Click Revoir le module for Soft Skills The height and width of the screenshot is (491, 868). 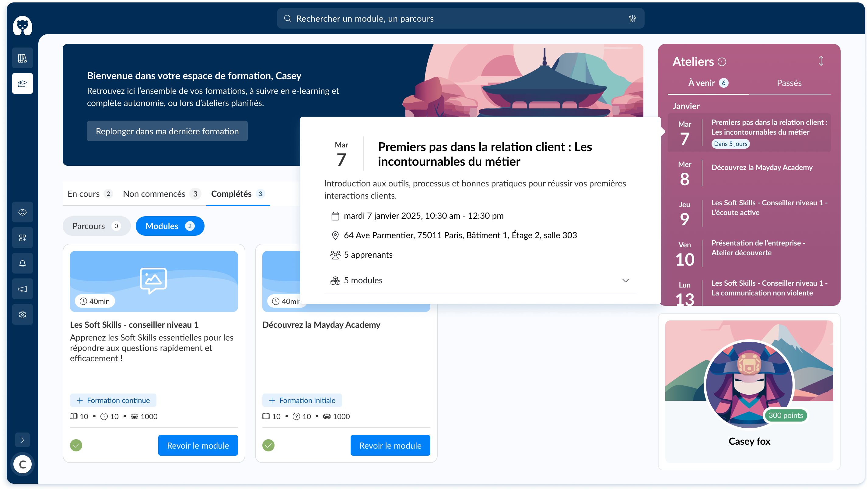198,446
